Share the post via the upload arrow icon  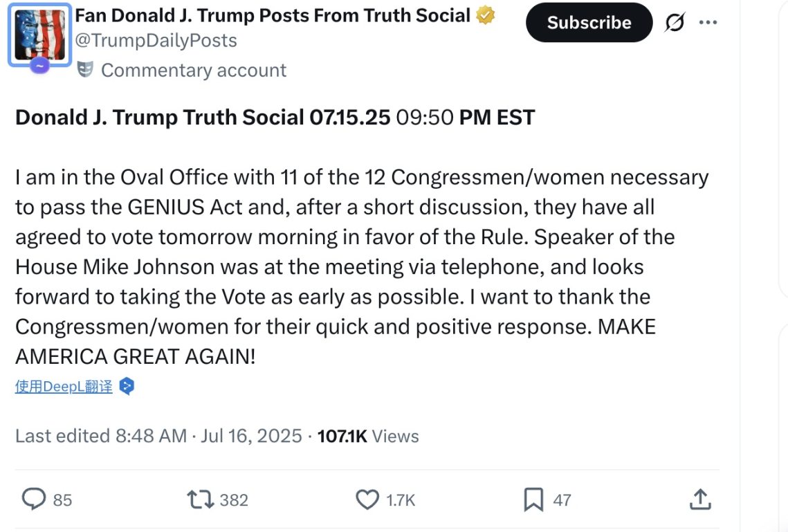point(700,499)
